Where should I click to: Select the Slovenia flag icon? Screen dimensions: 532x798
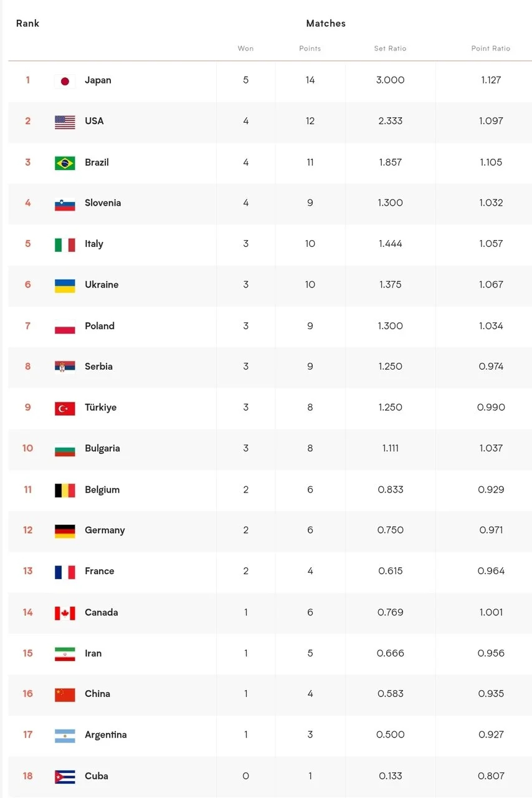point(65,203)
